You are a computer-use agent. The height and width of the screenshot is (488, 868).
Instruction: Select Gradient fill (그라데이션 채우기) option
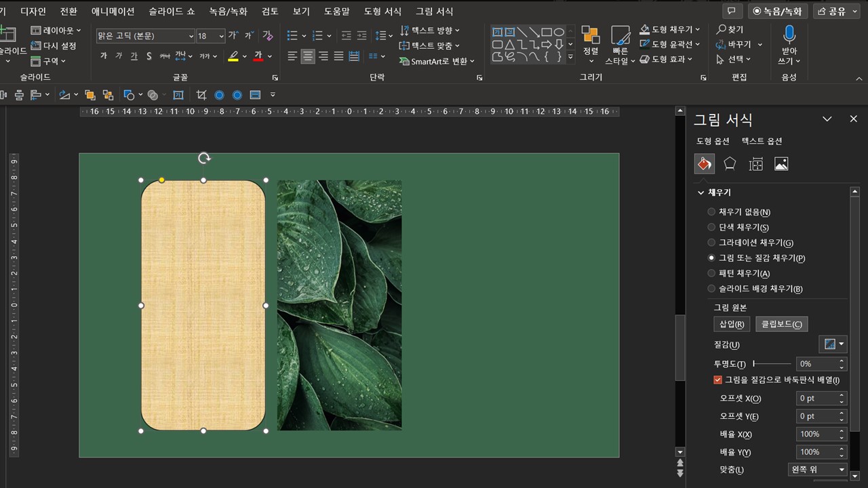[x=750, y=243]
